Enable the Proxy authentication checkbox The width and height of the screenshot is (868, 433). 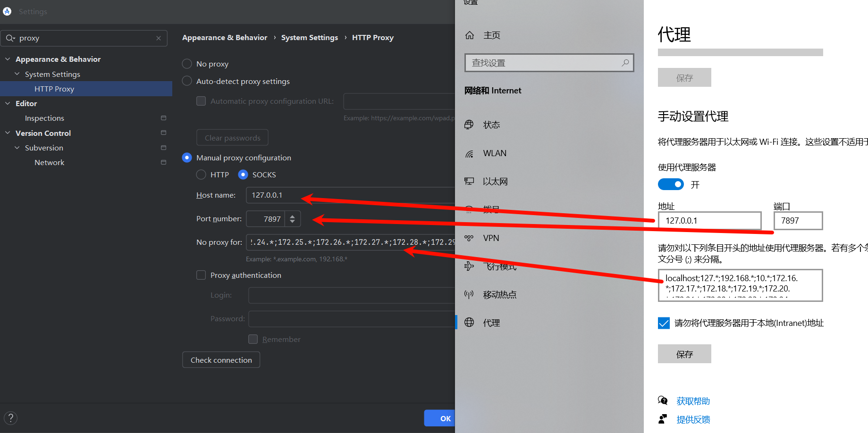(201, 275)
